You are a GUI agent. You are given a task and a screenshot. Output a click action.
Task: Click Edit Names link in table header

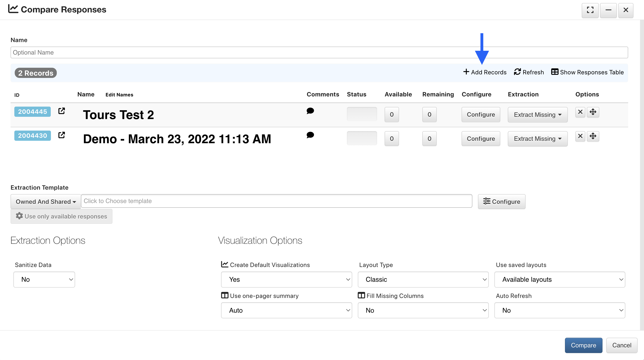click(119, 95)
